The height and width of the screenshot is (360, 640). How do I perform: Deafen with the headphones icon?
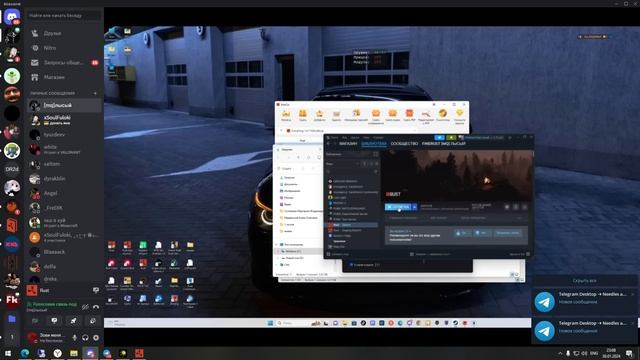85,338
